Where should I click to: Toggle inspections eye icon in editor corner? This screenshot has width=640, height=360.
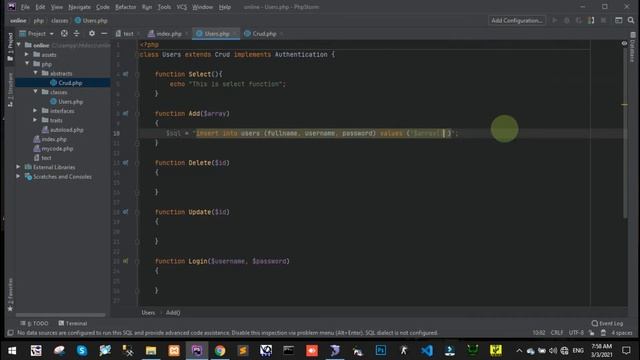[x=624, y=43]
